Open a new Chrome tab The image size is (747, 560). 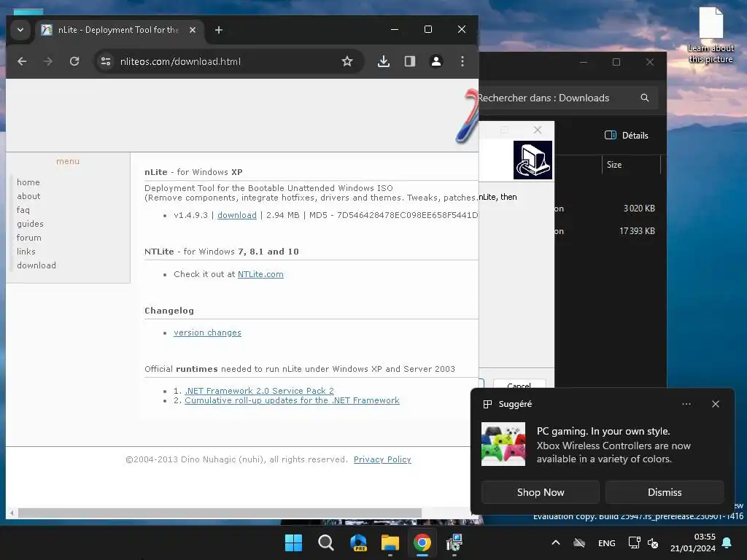(219, 30)
